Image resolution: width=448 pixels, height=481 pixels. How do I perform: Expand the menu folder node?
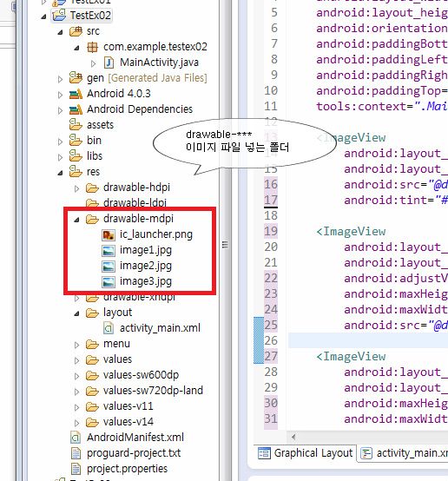click(76, 345)
